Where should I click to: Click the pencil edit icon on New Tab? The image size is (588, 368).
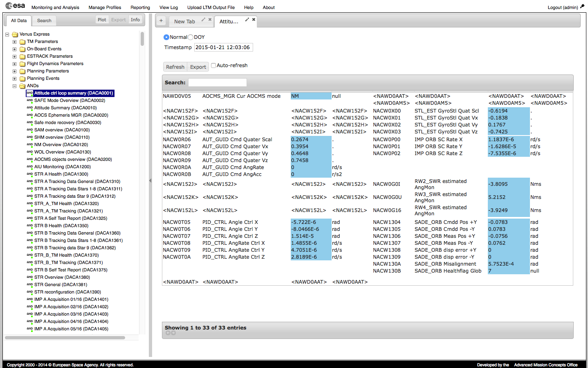point(203,19)
